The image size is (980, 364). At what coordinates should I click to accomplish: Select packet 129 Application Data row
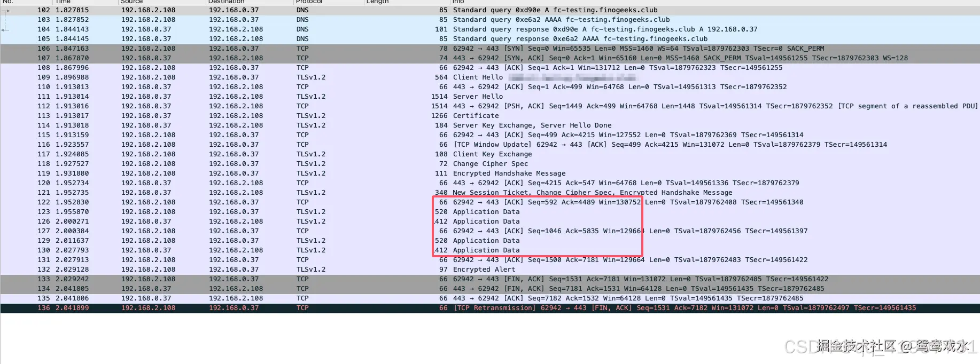click(490, 241)
